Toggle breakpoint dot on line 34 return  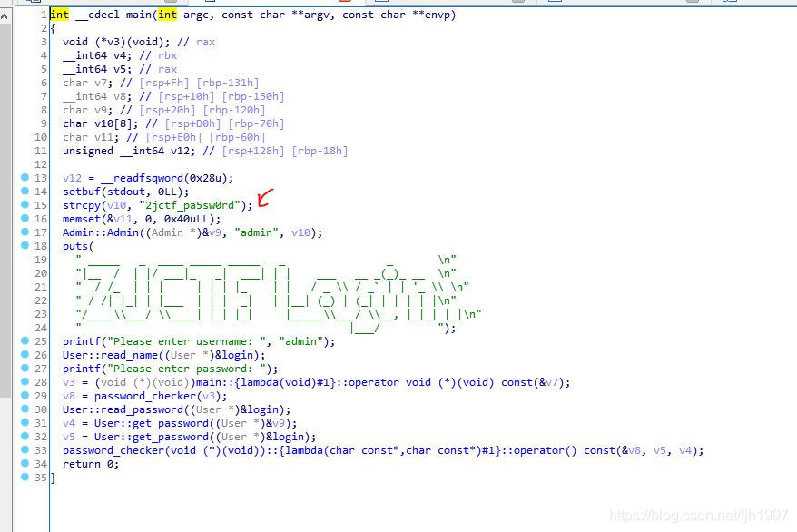tap(25, 463)
